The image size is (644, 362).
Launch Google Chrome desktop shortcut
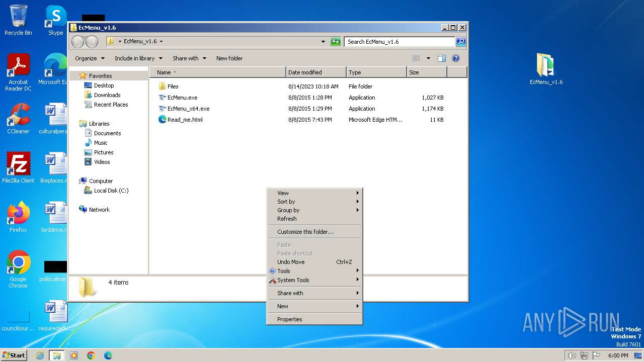18,269
